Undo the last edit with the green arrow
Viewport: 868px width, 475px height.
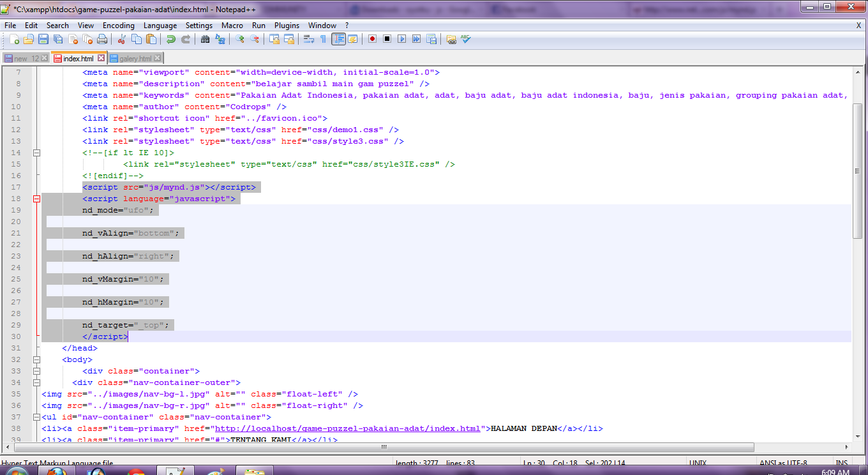(171, 39)
